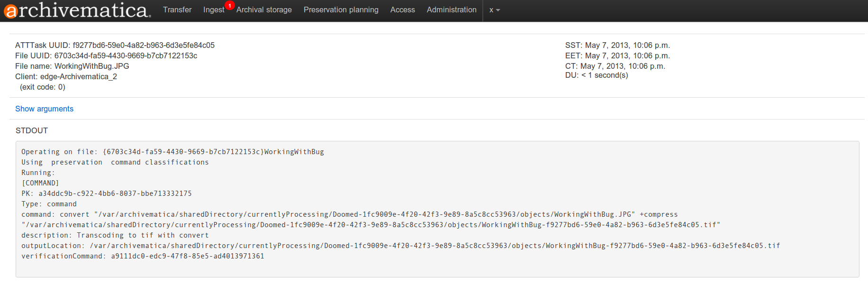Click the File UUID line
This screenshot has height=295, width=868.
(106, 56)
